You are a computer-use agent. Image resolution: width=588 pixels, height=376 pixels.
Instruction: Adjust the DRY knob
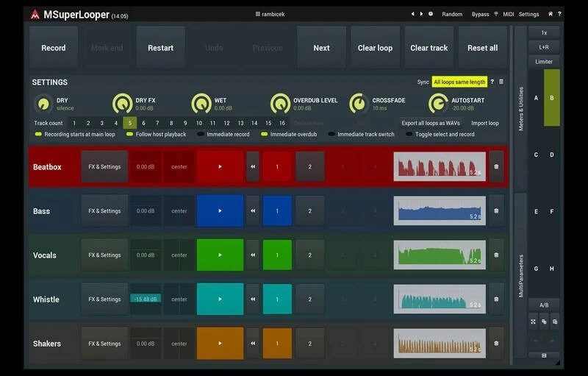click(43, 104)
